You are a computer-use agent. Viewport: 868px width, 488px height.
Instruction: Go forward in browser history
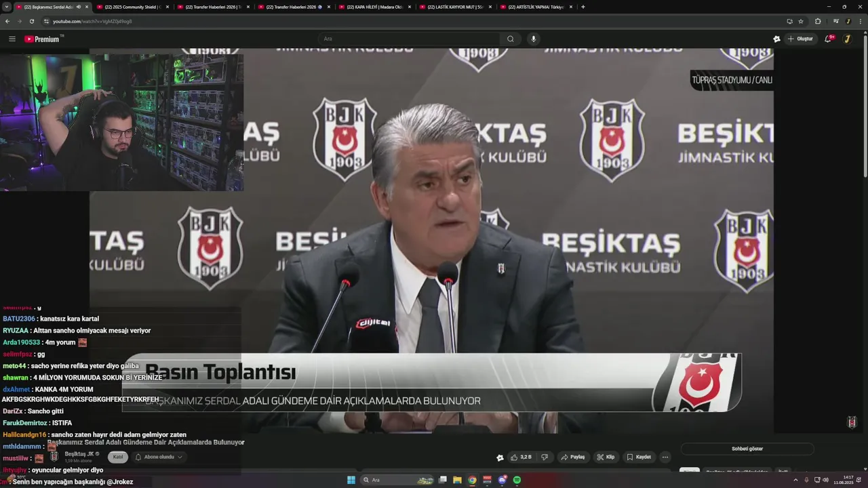pos(20,21)
